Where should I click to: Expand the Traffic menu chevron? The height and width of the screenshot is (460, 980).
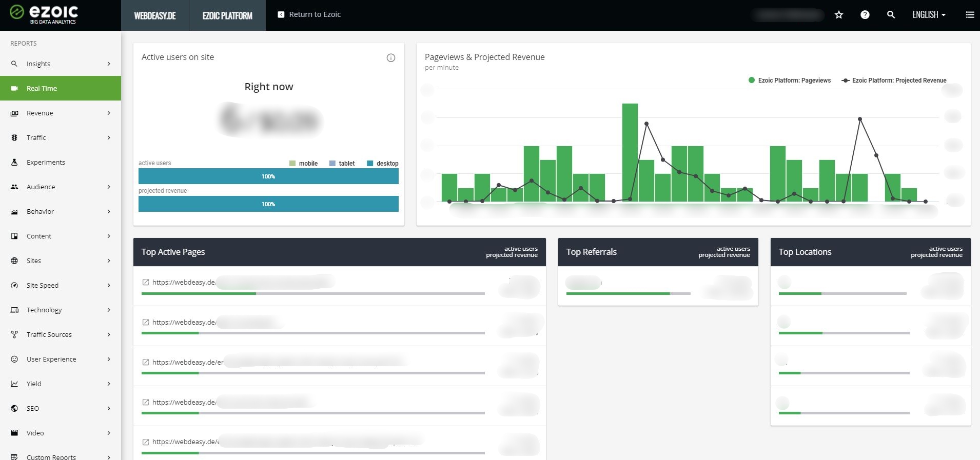[x=109, y=137]
